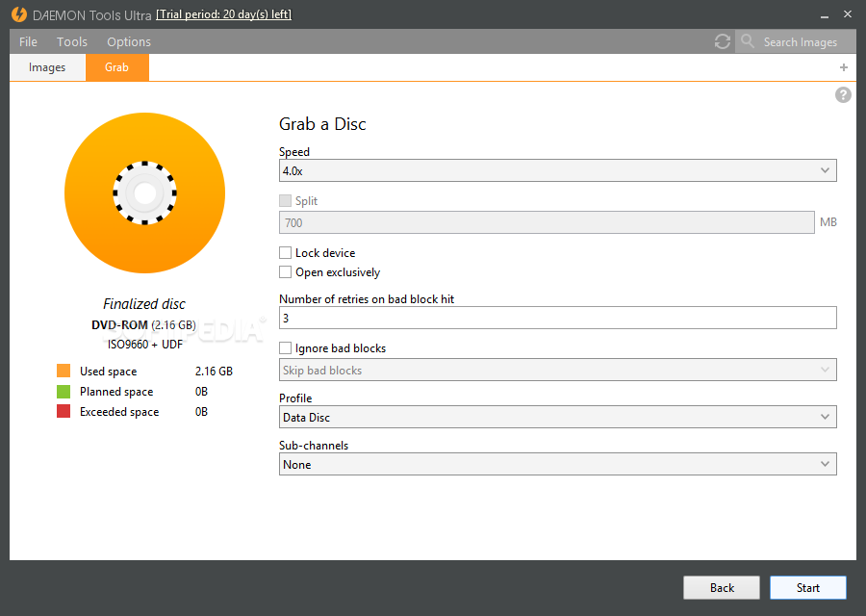This screenshot has width=866, height=616.
Task: Click the Grab a Disc heading
Action: tap(322, 124)
